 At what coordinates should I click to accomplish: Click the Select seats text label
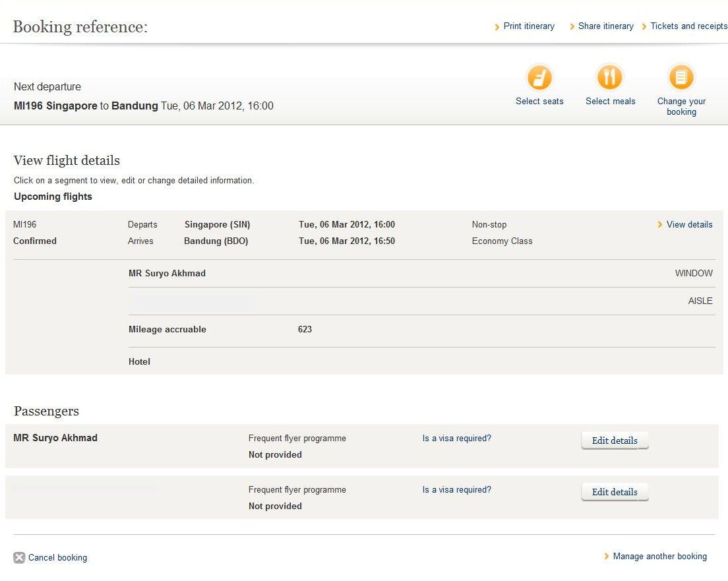click(539, 102)
